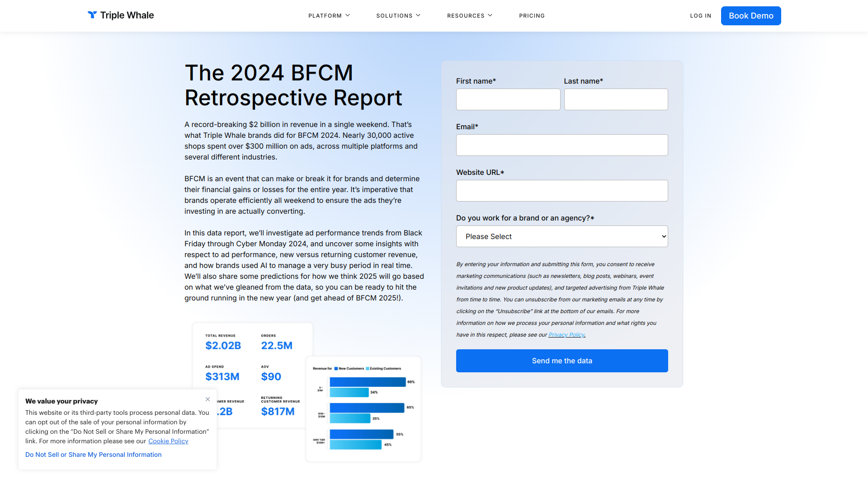Image resolution: width=868 pixels, height=488 pixels.
Task: Click the $90 AOV value
Action: [271, 377]
